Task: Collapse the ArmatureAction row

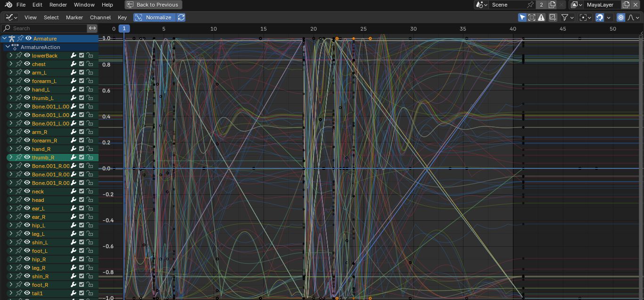Action: pyautogui.click(x=8, y=47)
